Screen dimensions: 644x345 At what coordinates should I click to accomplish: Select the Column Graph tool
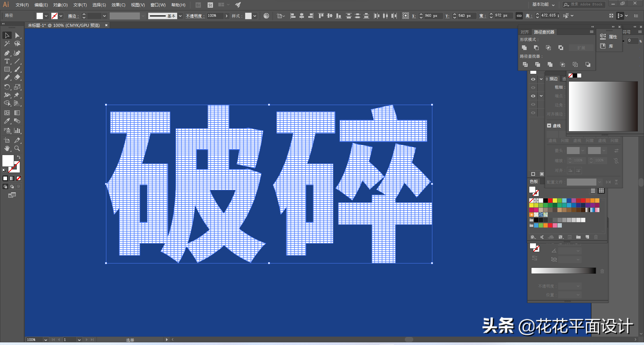pyautogui.click(x=17, y=131)
